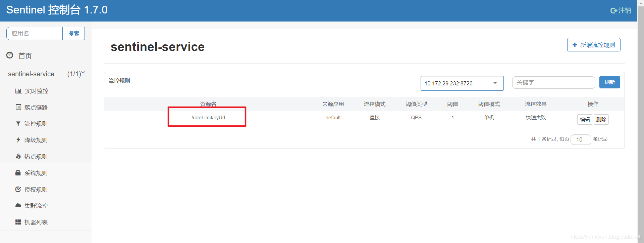Image resolution: width=644 pixels, height=243 pixels.
Task: Click the lock icon for 系统规则
Action: [18, 173]
